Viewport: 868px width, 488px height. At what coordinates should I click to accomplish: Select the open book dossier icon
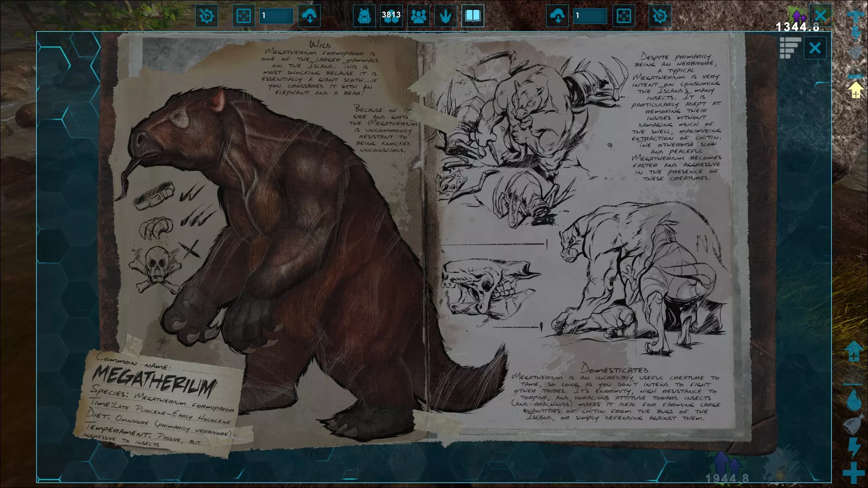click(x=473, y=16)
